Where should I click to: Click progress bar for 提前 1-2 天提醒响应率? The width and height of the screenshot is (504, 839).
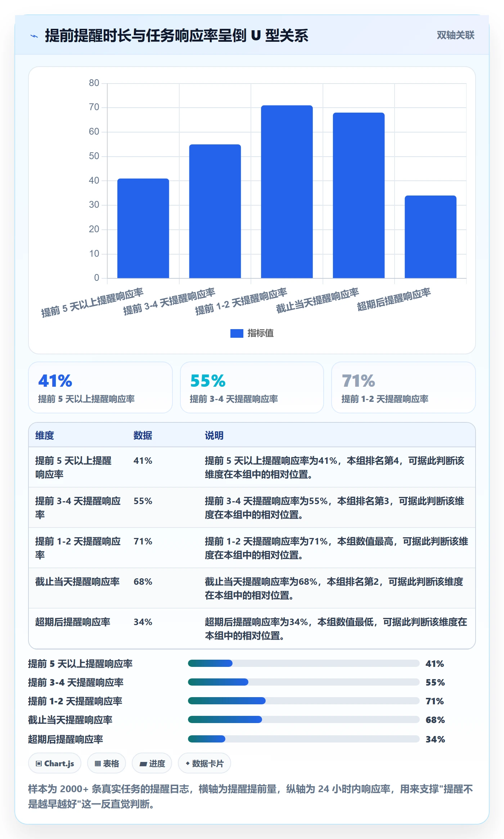pos(303,701)
